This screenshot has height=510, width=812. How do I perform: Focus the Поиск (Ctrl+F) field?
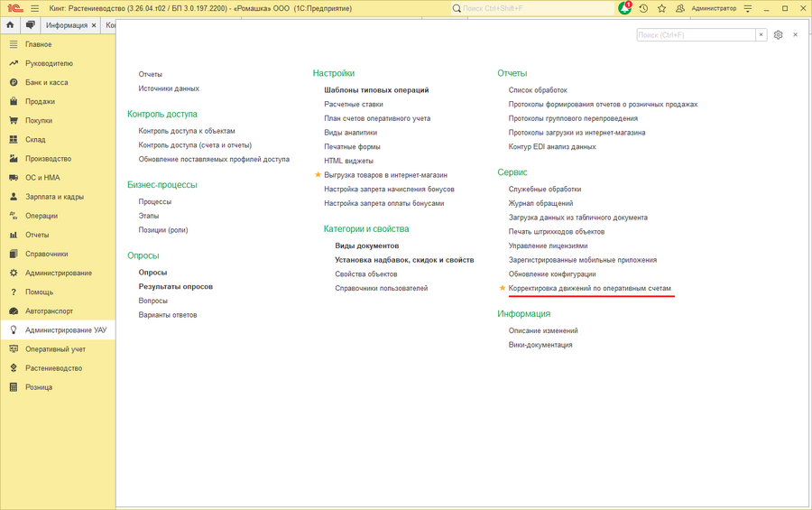(696, 34)
